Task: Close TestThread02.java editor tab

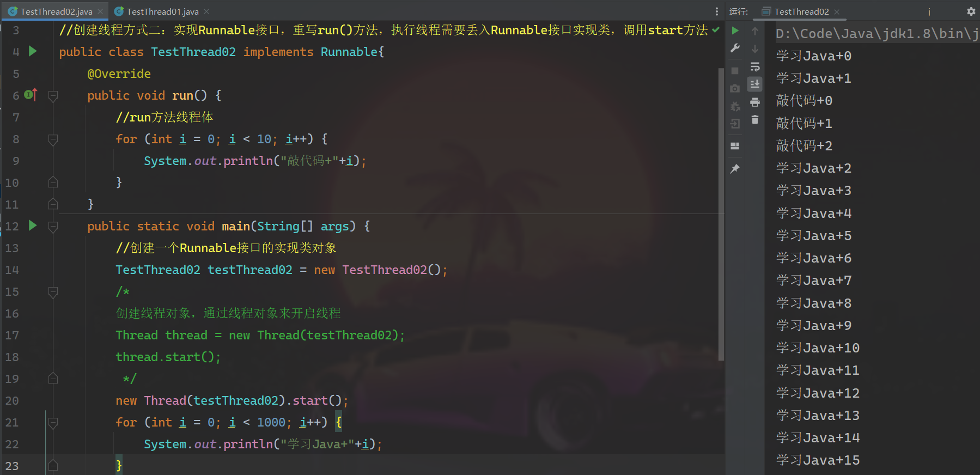Action: click(x=100, y=11)
